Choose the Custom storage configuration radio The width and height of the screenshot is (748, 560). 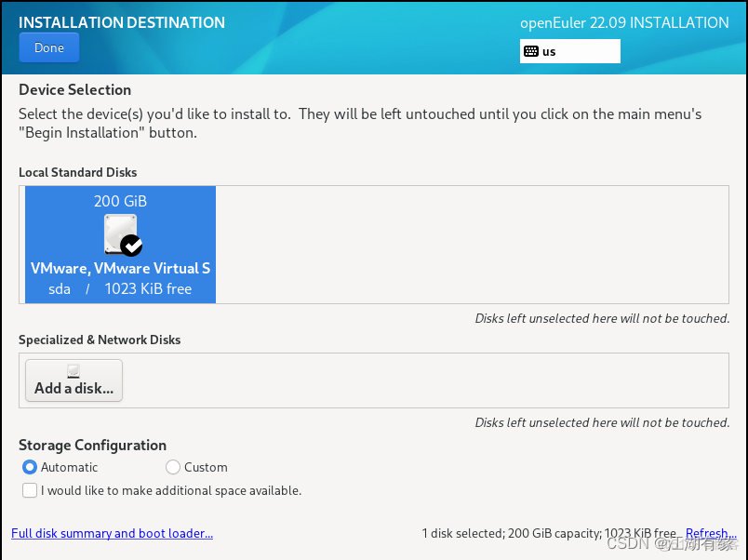click(173, 467)
